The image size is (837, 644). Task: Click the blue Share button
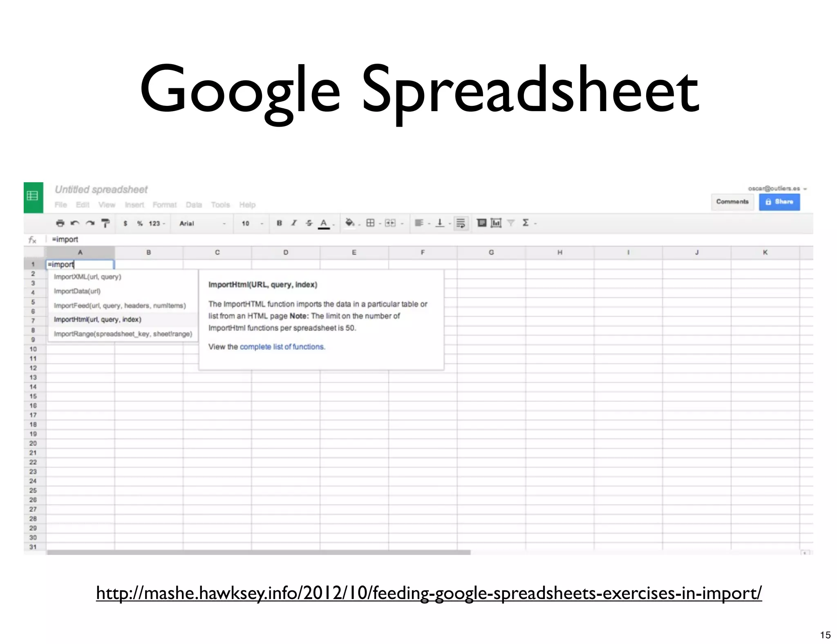pos(779,202)
